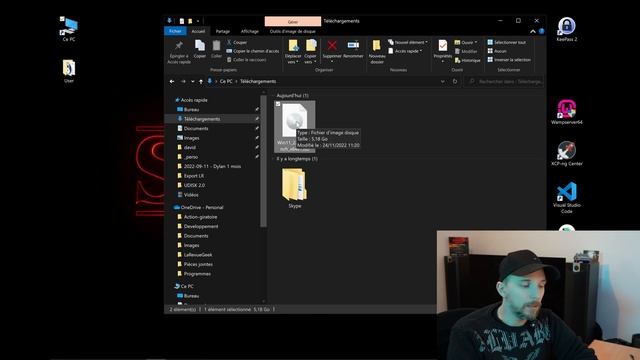
Task: Pin selection with Épingler à Accès rapide
Action: coord(179,52)
